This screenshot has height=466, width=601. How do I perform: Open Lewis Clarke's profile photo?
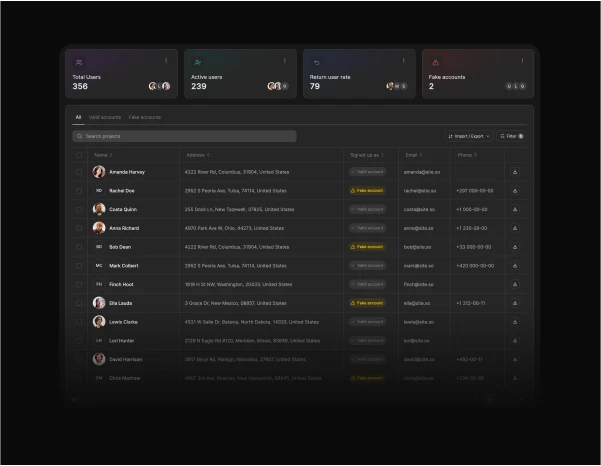pos(99,322)
